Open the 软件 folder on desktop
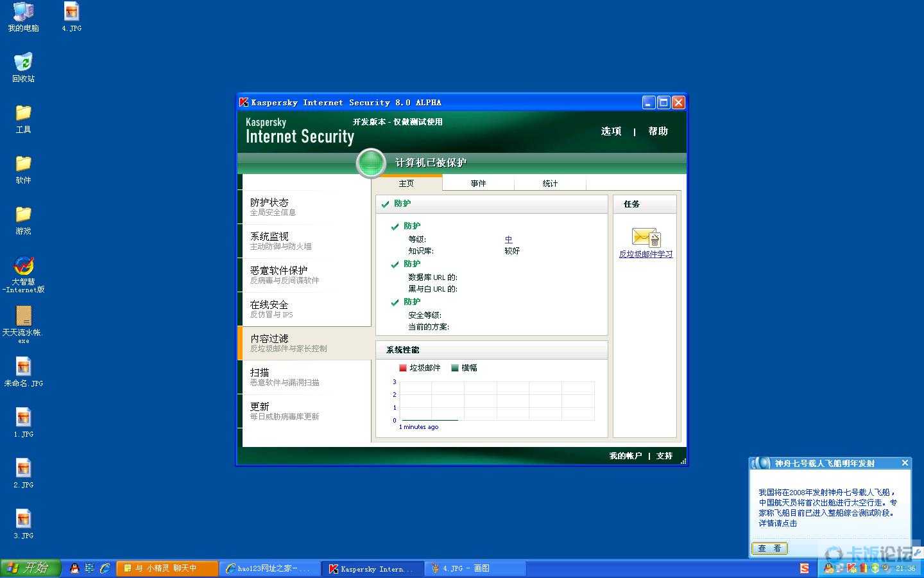This screenshot has height=578, width=924. tap(23, 170)
